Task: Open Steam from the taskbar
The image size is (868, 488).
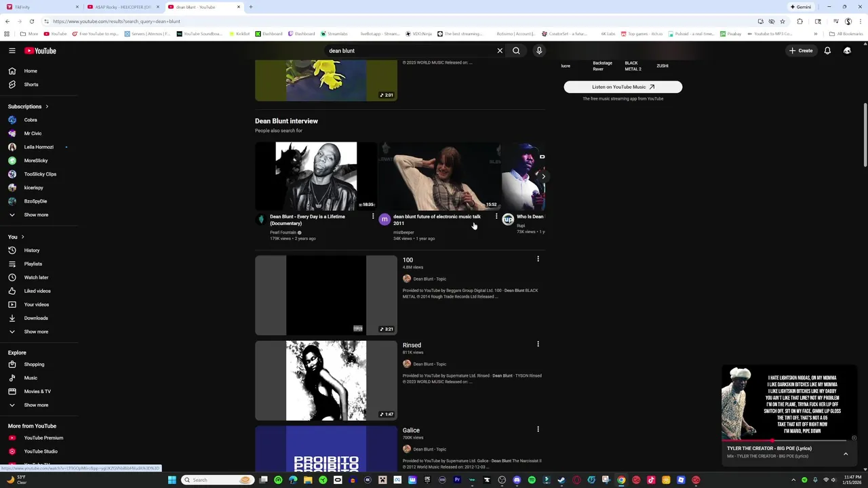Action: [561, 480]
